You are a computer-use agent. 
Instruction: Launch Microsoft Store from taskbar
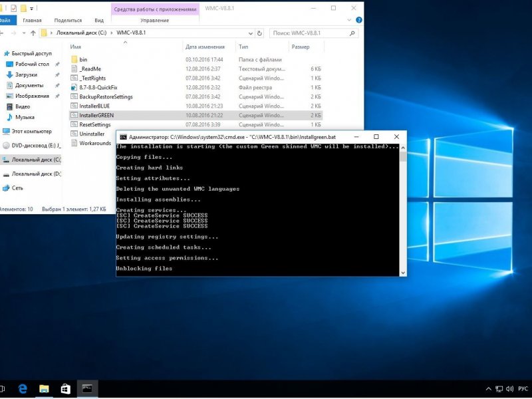pos(65,389)
